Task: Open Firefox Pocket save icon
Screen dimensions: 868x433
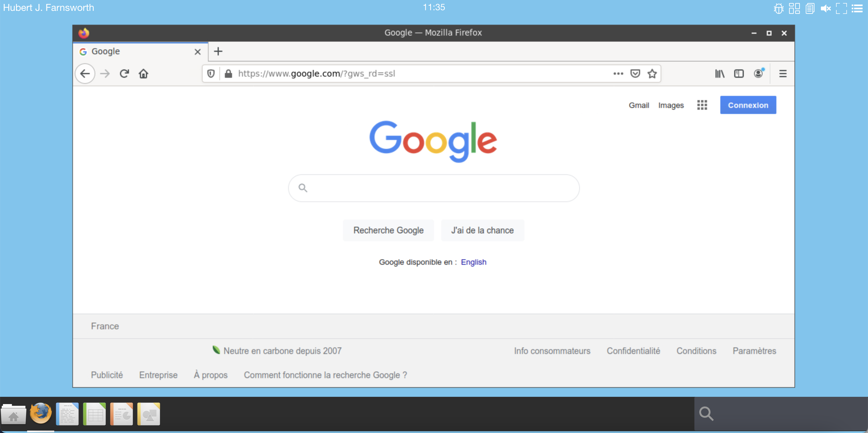Action: coord(636,73)
